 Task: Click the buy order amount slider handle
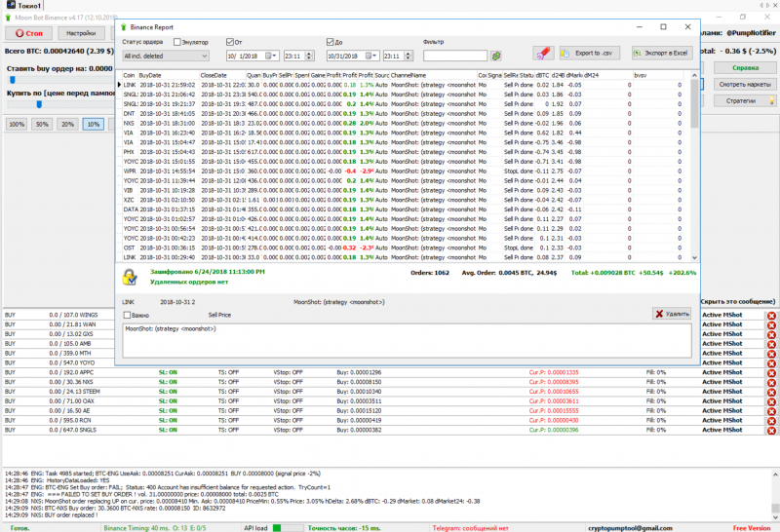click(13, 80)
